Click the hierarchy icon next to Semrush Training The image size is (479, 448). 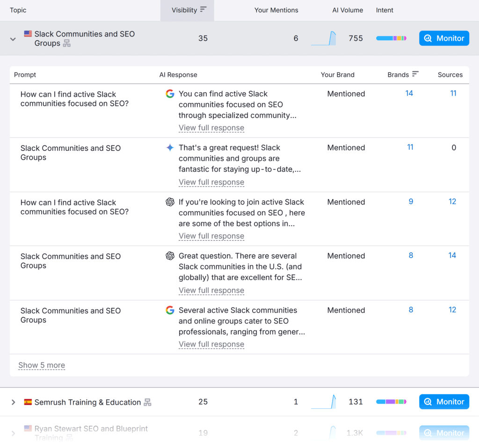click(147, 402)
